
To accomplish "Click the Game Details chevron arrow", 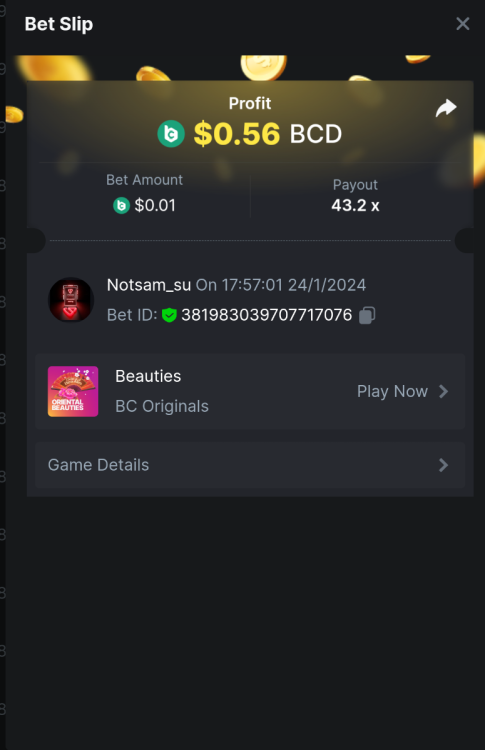I will pos(443,465).
